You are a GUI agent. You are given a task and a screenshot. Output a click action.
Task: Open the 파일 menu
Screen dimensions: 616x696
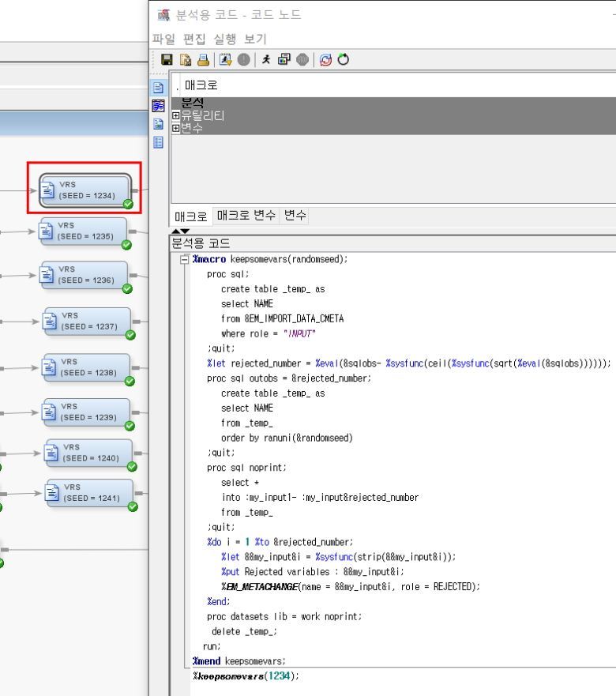163,39
